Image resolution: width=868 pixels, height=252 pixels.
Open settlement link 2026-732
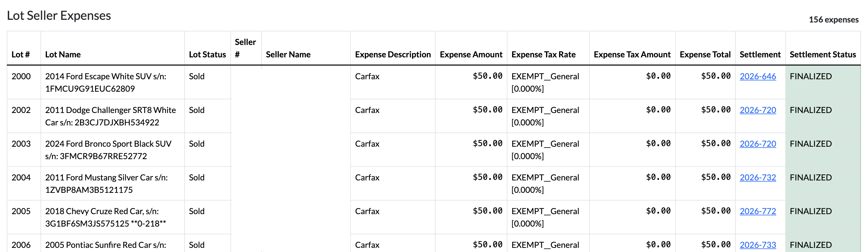point(758,177)
